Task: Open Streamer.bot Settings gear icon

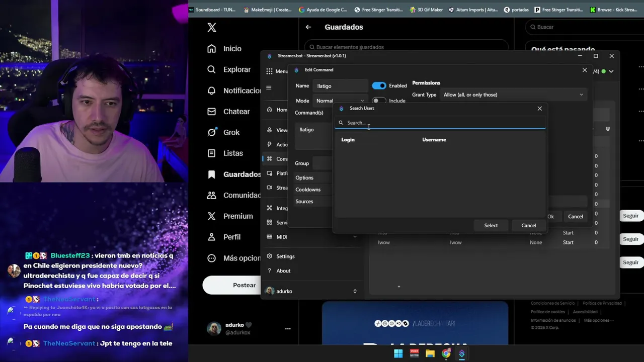Action: tap(270, 256)
